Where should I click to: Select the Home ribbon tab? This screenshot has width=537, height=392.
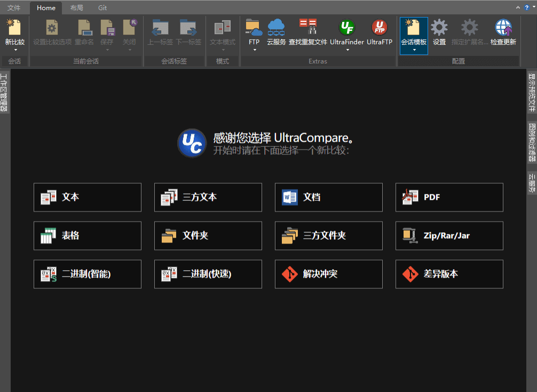46,8
